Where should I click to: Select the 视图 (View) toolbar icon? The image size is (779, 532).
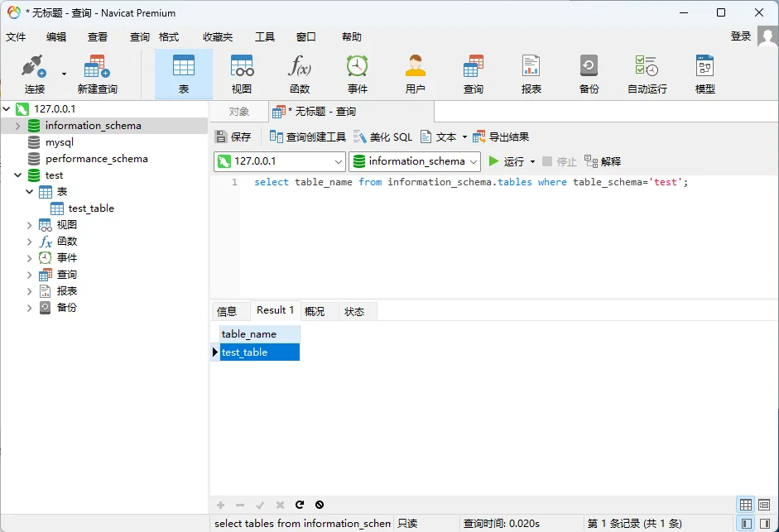coord(242,74)
